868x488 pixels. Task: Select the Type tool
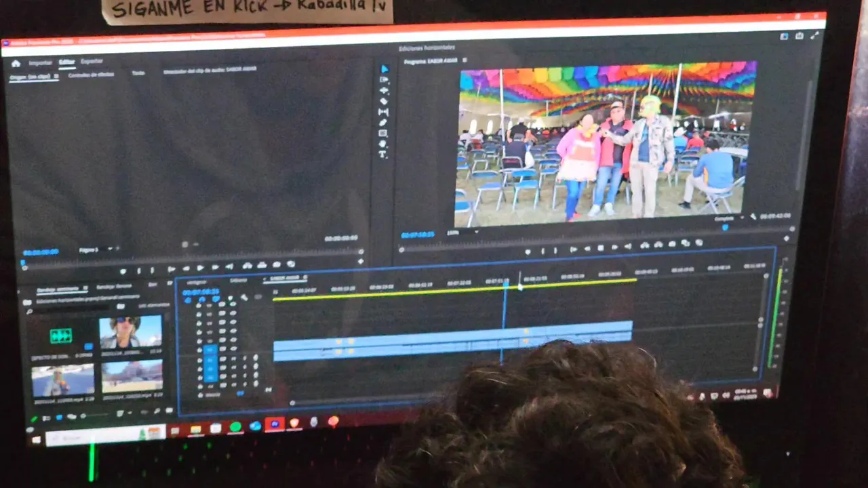pos(383,155)
